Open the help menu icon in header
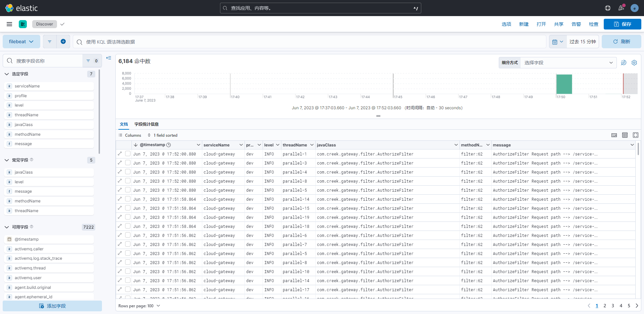644x314 pixels. 607,8
